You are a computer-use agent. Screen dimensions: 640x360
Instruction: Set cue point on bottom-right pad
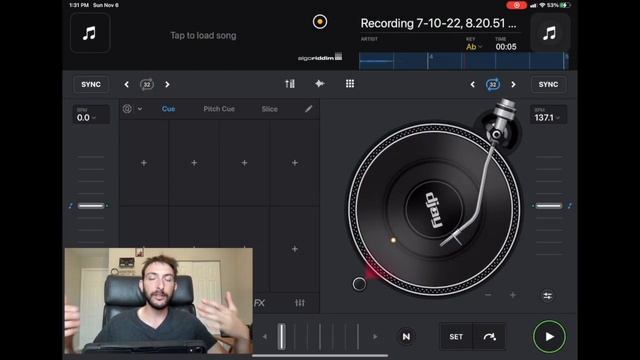point(295,249)
